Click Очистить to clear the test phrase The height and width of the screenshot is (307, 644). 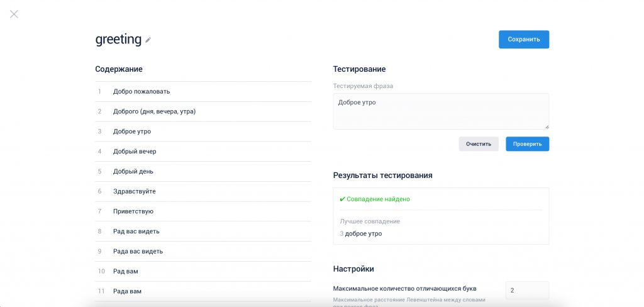click(478, 144)
